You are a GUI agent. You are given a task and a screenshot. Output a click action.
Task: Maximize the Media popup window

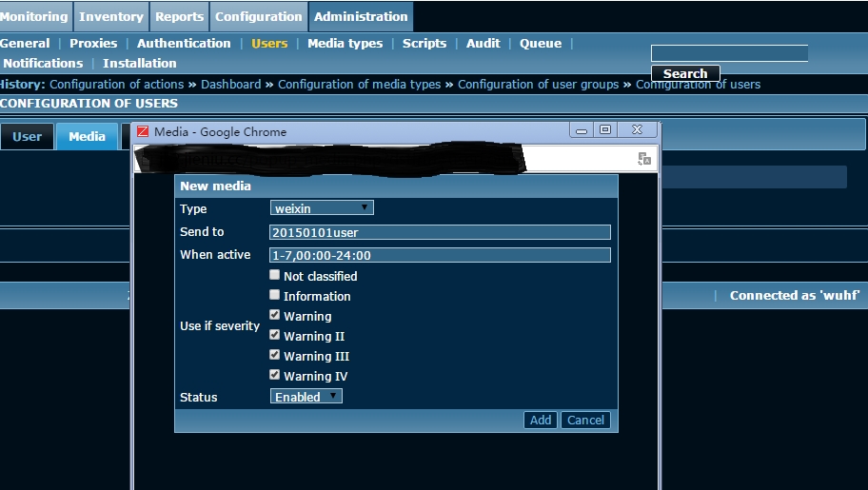605,129
